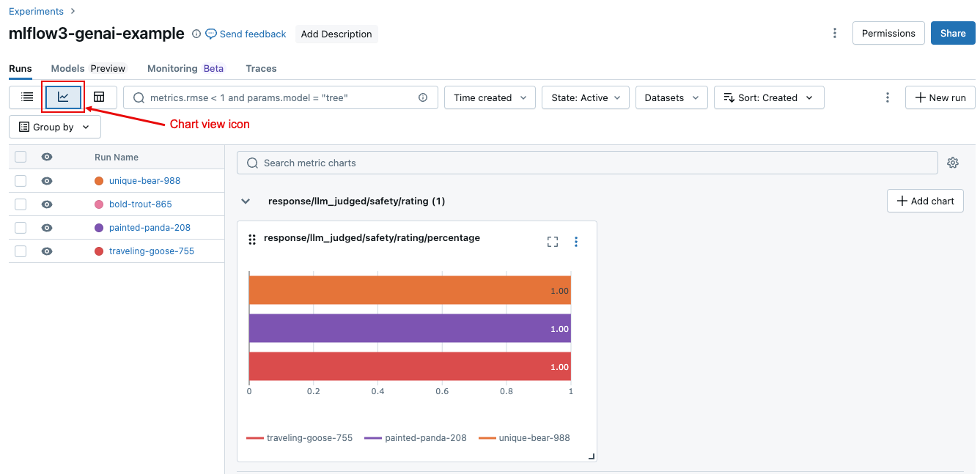Select all runs with the header checkbox
The height and width of the screenshot is (474, 980).
point(20,156)
